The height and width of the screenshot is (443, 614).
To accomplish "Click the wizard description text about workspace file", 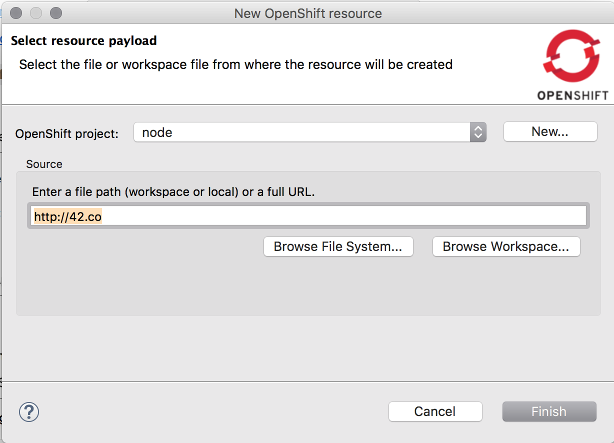I will pos(236,64).
